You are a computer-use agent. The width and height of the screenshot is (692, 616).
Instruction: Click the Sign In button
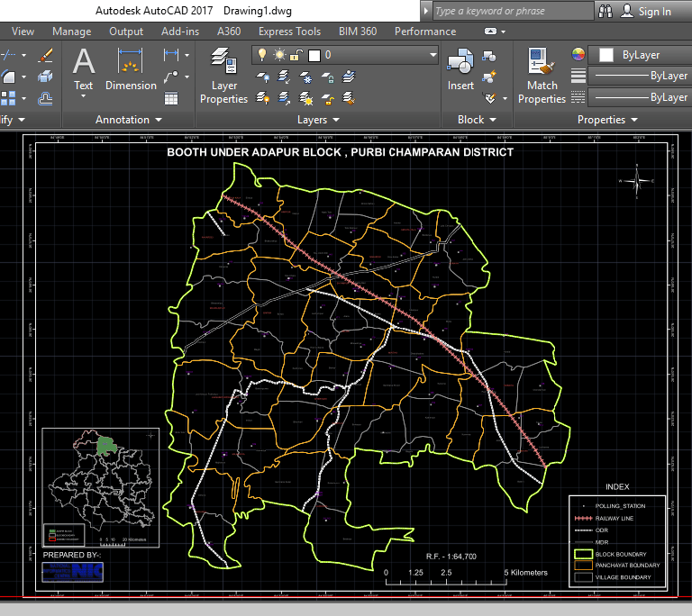tap(654, 12)
